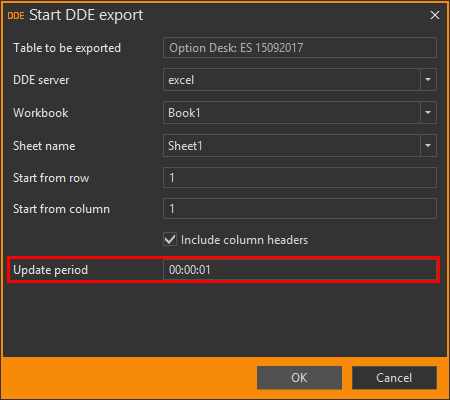Click the 'Workbook' label

(x=40, y=113)
